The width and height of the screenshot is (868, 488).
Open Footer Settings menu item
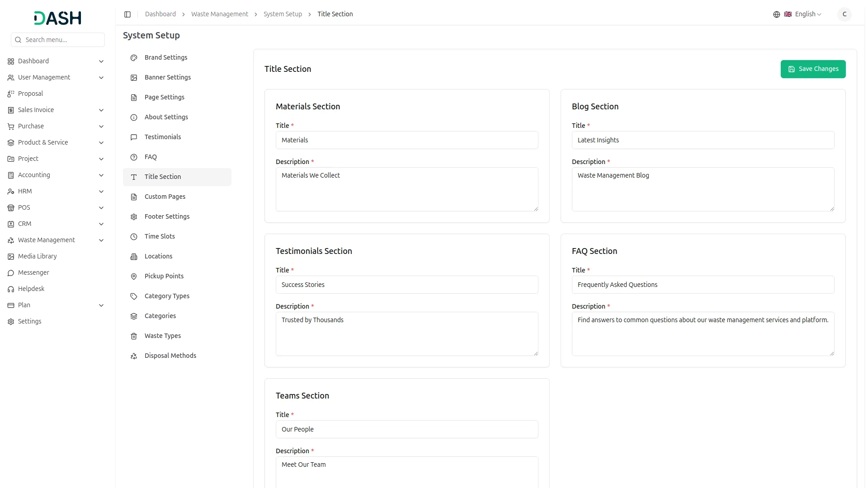point(167,216)
